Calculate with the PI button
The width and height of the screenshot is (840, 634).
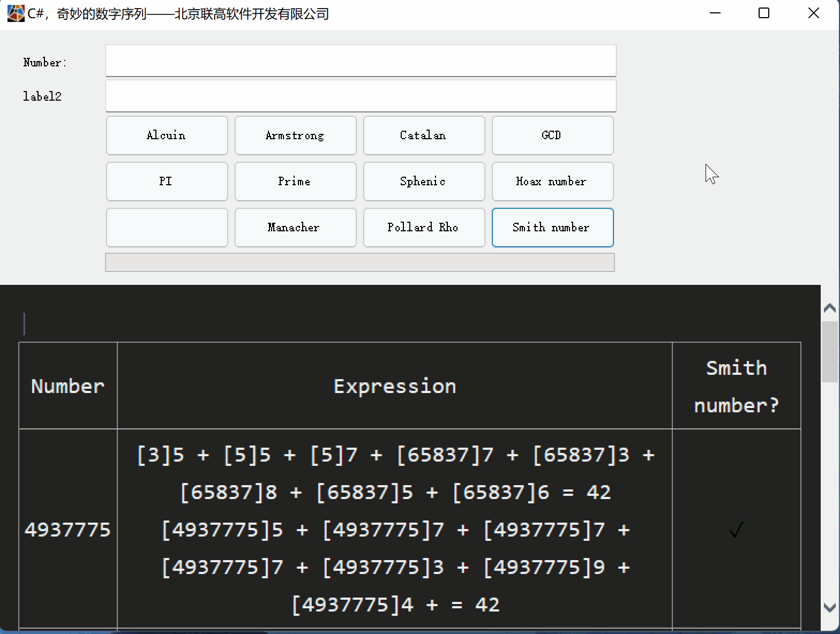click(167, 182)
